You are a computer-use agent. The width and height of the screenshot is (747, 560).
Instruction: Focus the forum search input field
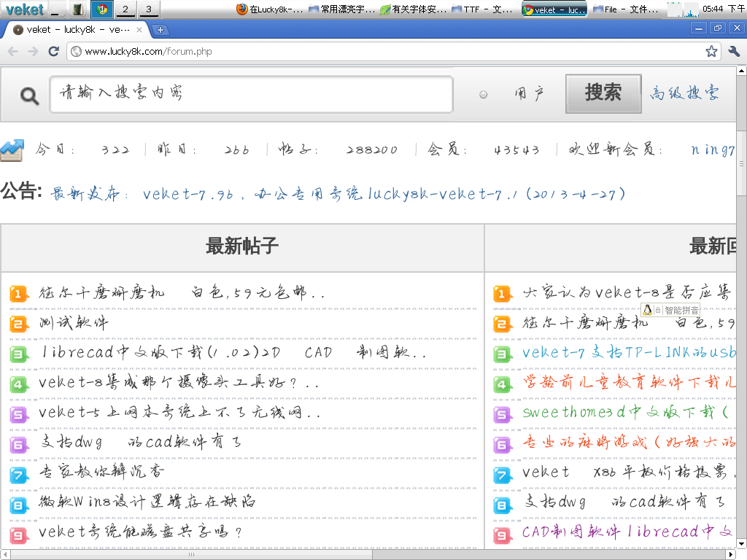[x=251, y=94]
